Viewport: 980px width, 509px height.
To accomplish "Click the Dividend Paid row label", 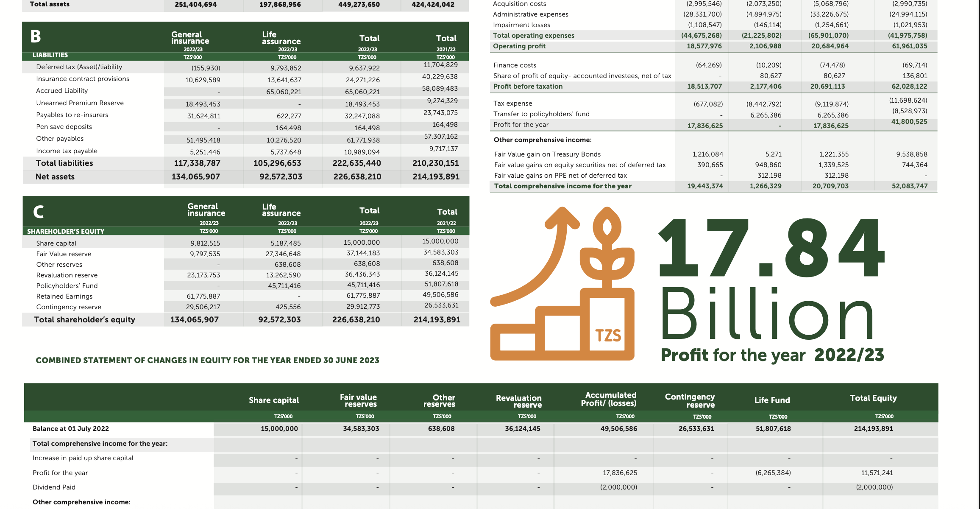I will pyautogui.click(x=54, y=487).
